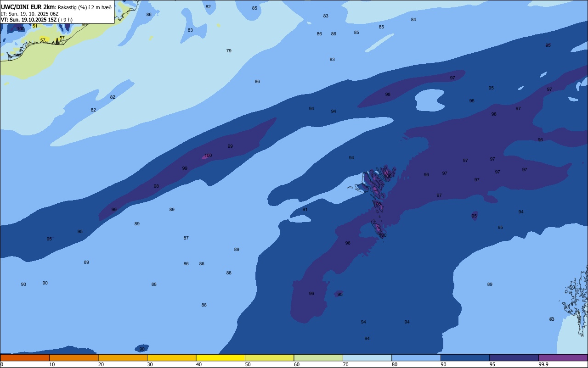This screenshot has height=368, width=588.
Task: Click the pale green 60–70 legend swatch
Action: [x=318, y=357]
